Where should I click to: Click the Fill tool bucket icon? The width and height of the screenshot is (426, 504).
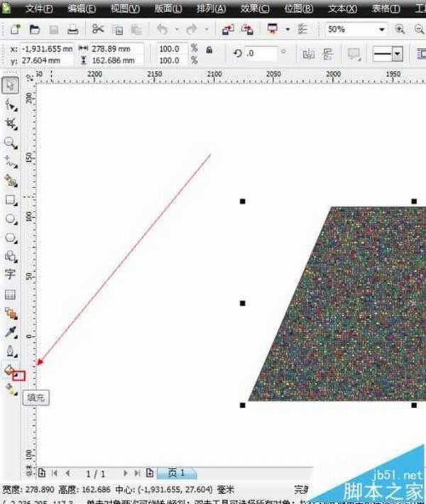pyautogui.click(x=9, y=369)
